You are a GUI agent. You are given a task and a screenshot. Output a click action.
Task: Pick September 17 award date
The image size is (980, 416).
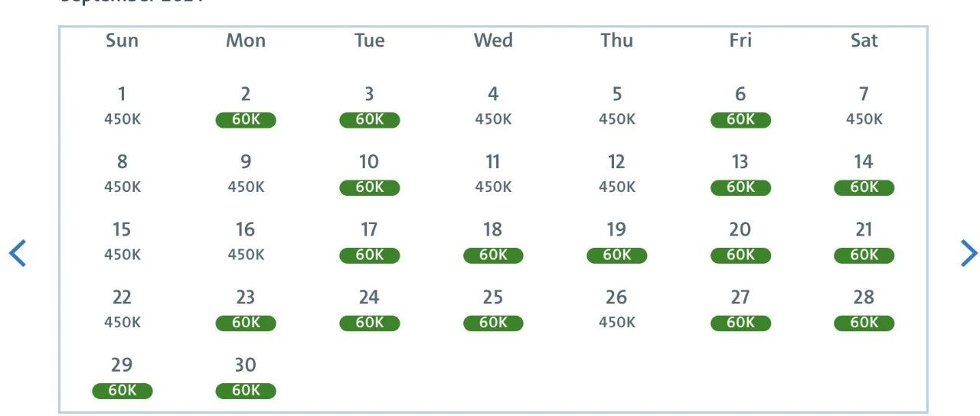tap(369, 242)
